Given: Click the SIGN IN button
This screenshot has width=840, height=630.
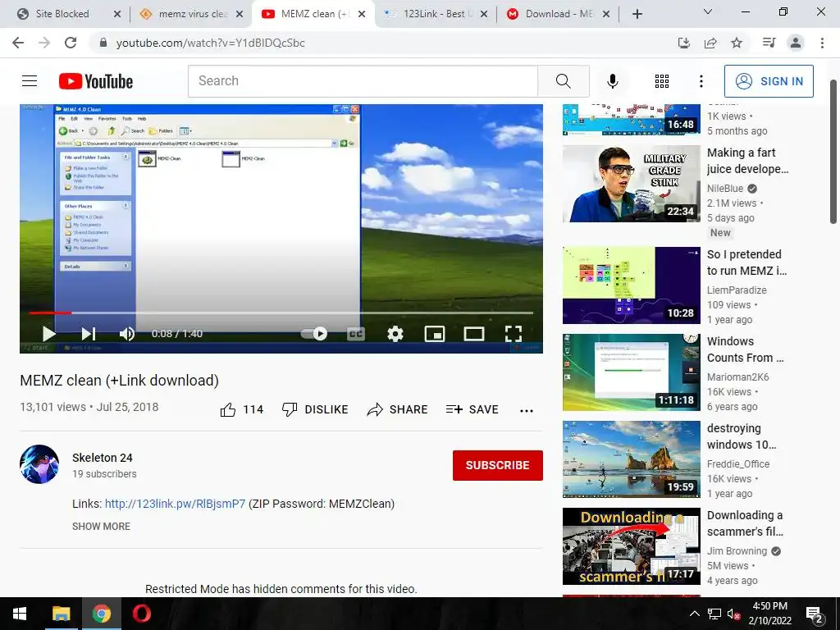Looking at the screenshot, I should pos(769,81).
